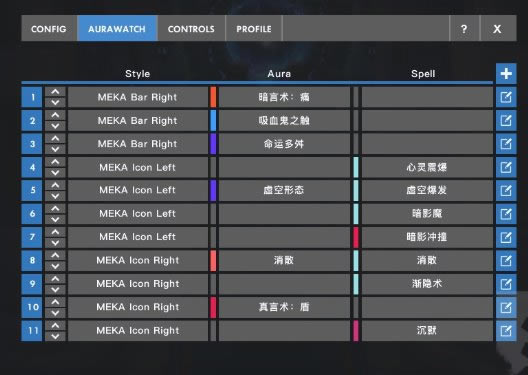Open the edit icon for row 7
This screenshot has height=375, width=528.
(506, 237)
